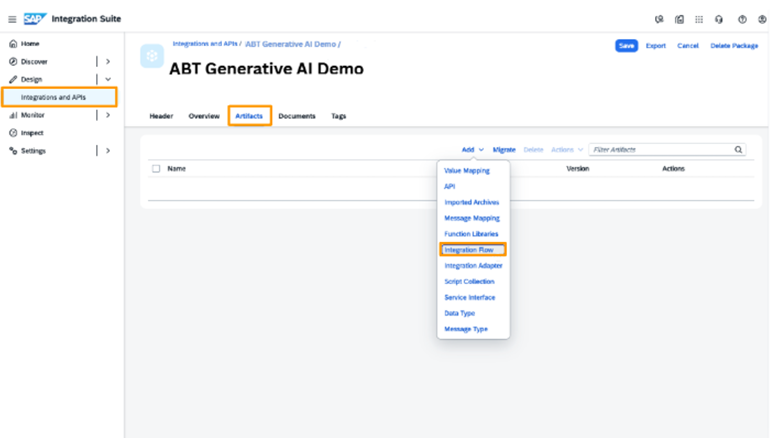Sort by Name column header
Viewport: 774px width, 440px height.
(176, 169)
